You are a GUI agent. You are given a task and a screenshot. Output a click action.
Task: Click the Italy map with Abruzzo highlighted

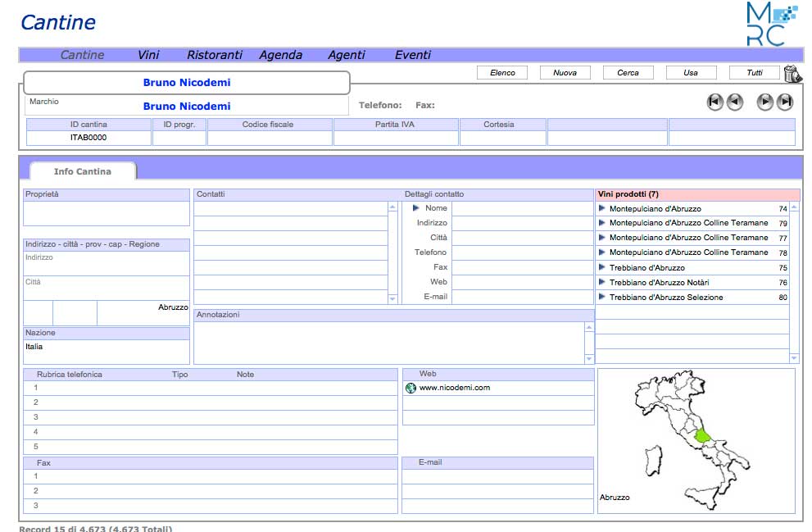coord(692,439)
